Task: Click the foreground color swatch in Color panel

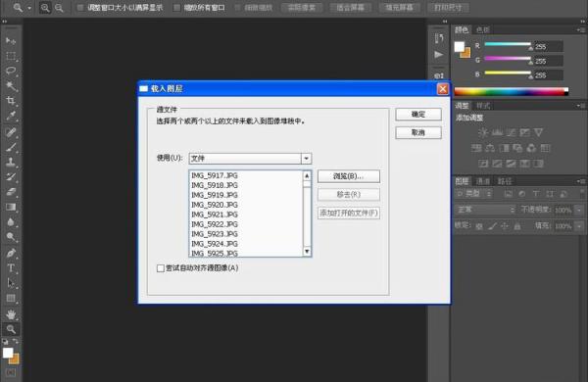Action: click(x=460, y=47)
